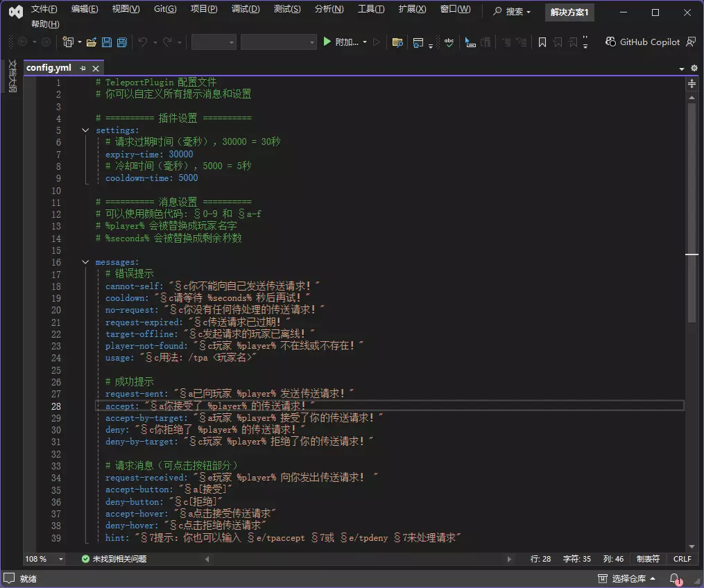Open the 编辑(E) menu
The image size is (704, 588).
click(x=85, y=9)
